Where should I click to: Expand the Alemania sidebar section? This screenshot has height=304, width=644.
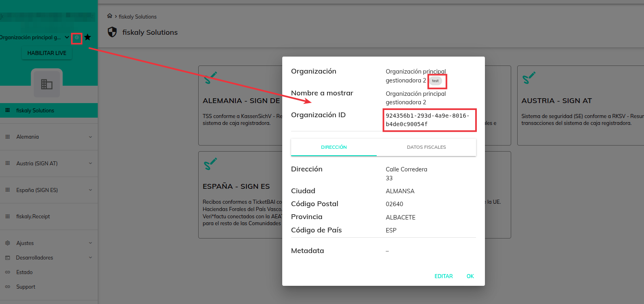coord(90,137)
